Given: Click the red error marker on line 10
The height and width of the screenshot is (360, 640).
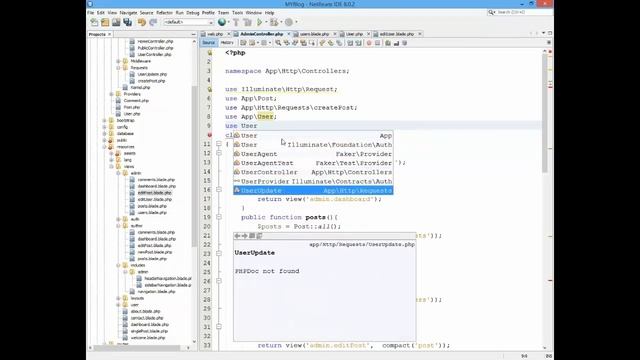Looking at the screenshot, I should coord(209,135).
